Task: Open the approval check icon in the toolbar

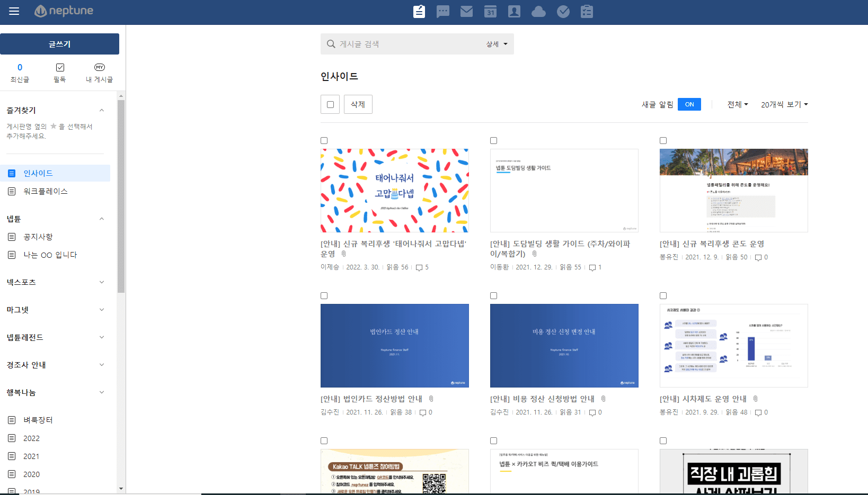Action: click(x=563, y=11)
